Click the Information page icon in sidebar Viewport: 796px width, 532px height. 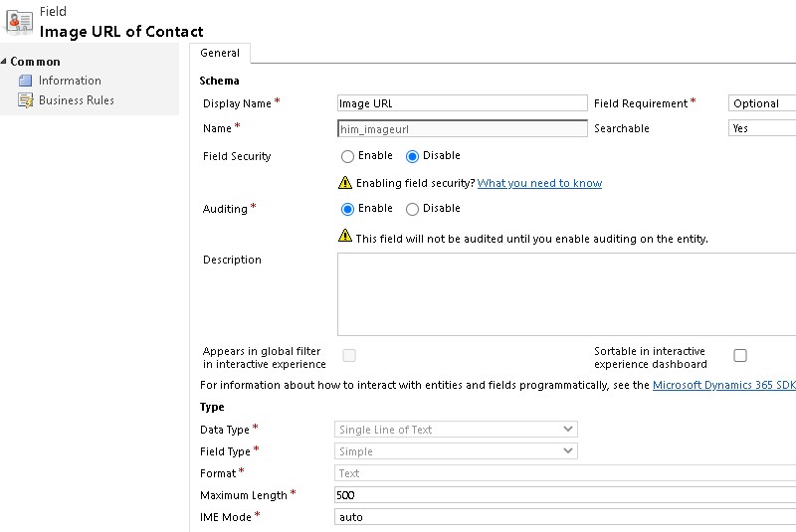coord(26,81)
